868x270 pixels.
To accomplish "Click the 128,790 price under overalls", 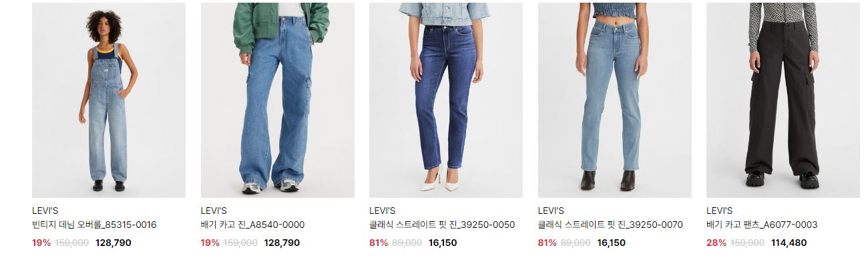I will pos(114,243).
